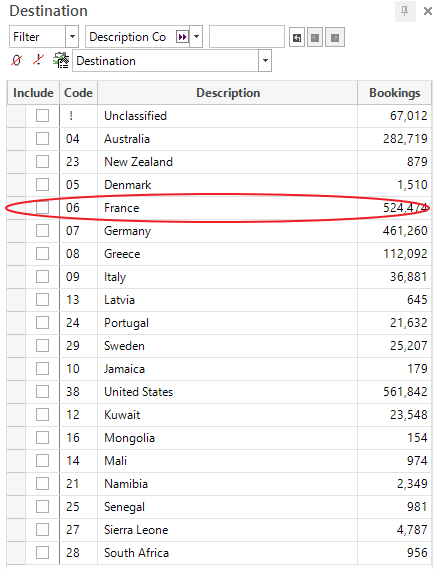Click the return-to-first-match search icon

297,37
